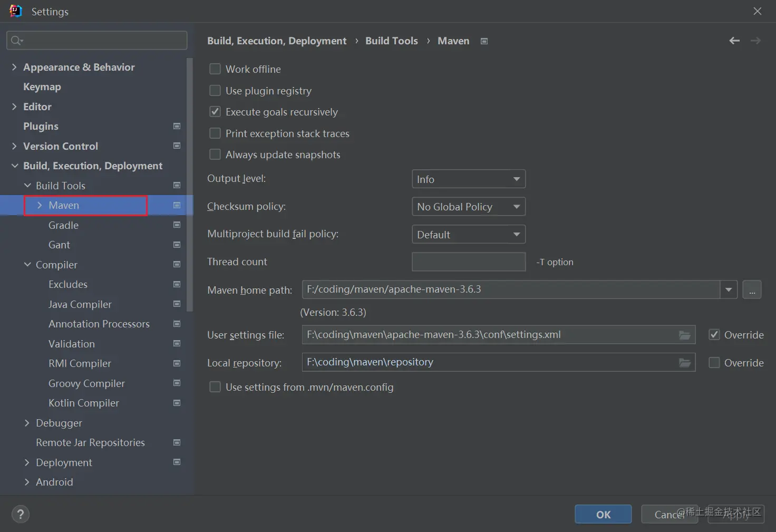776x532 pixels.
Task: Click the project-level icon beside Remote Jar Repositories
Action: 177,442
